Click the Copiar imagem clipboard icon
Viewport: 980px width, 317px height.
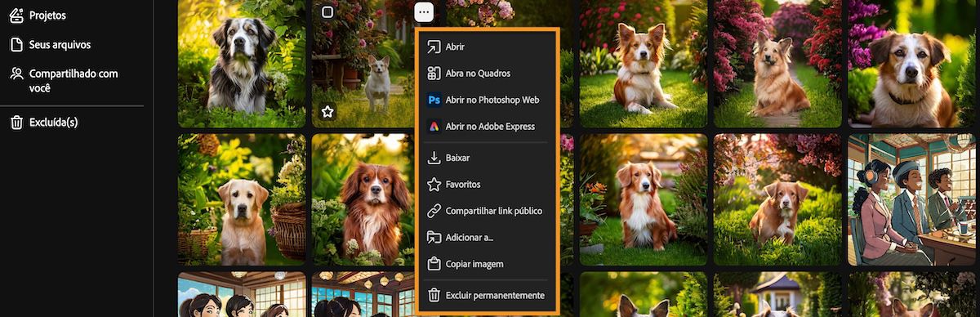tap(434, 265)
